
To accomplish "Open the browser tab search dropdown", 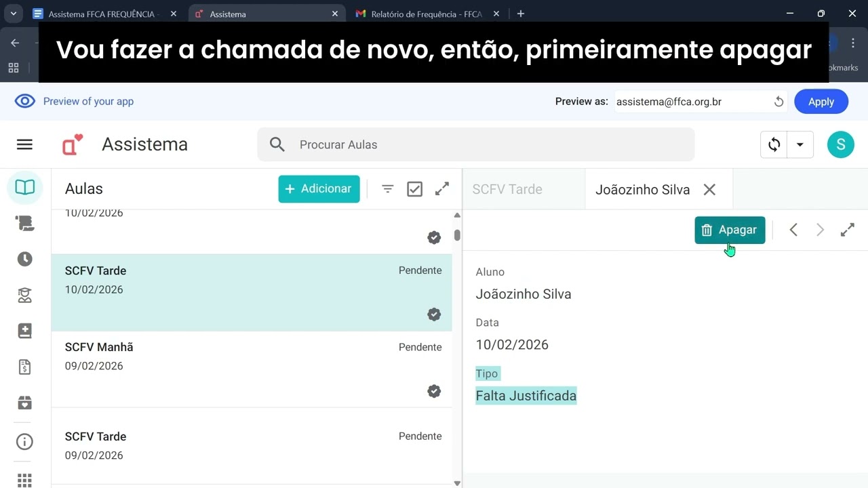I will [13, 14].
